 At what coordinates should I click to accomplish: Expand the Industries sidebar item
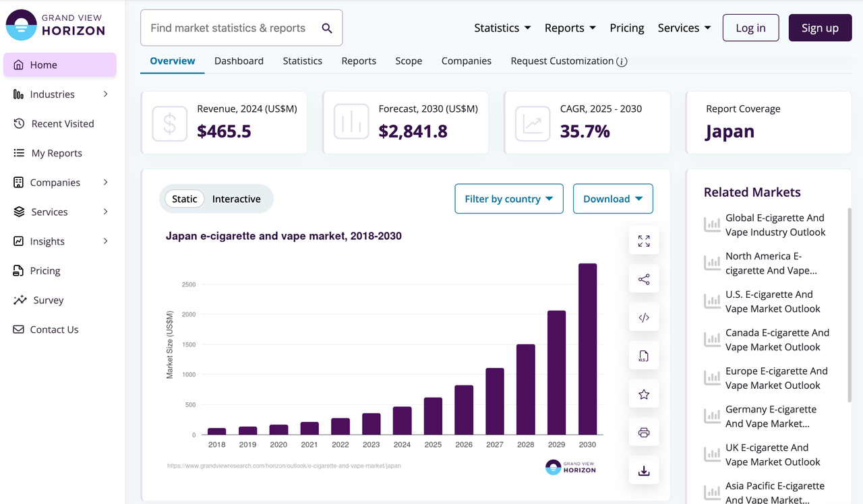pos(61,94)
